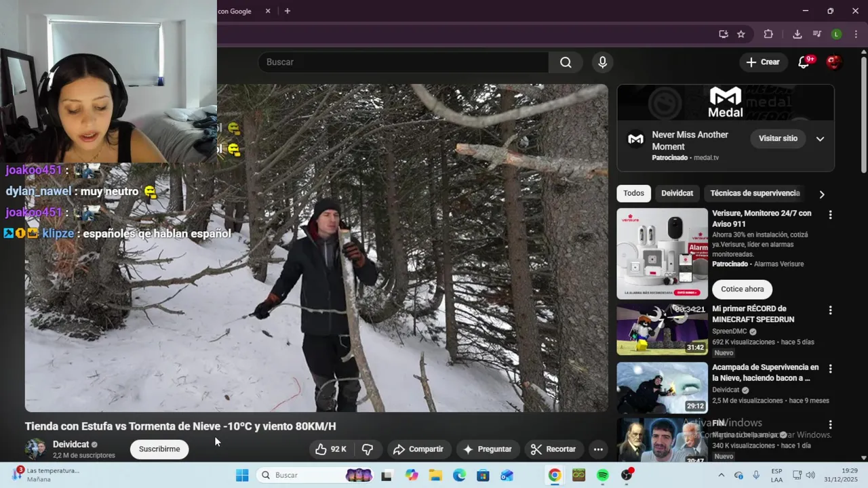Expand the Medal ad chevron
868x488 pixels.
(x=820, y=139)
